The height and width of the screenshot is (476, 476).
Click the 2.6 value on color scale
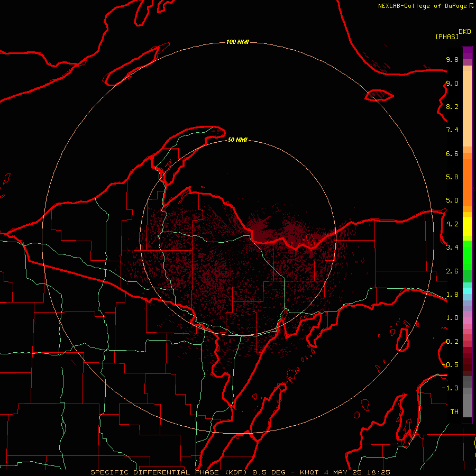452,271
